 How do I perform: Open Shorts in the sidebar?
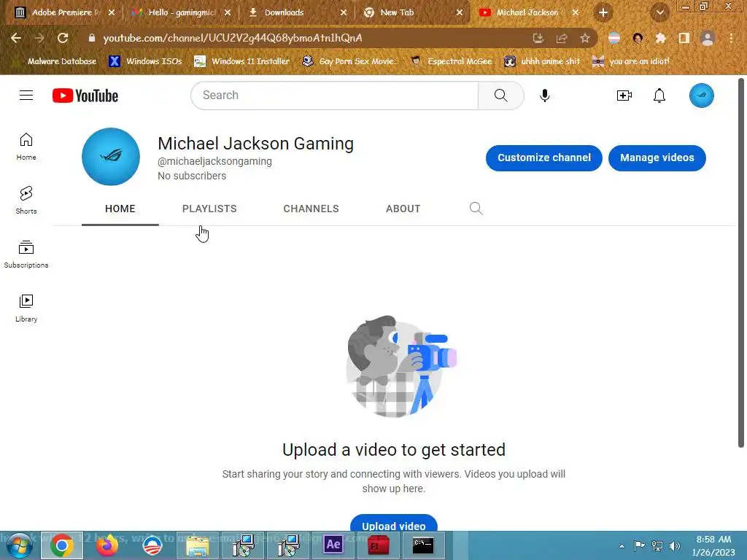point(26,201)
